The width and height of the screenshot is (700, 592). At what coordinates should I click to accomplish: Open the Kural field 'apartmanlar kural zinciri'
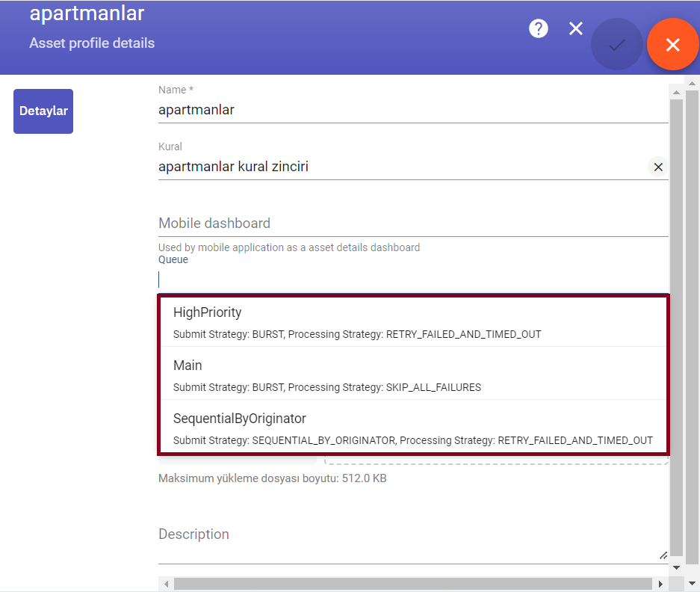402,167
